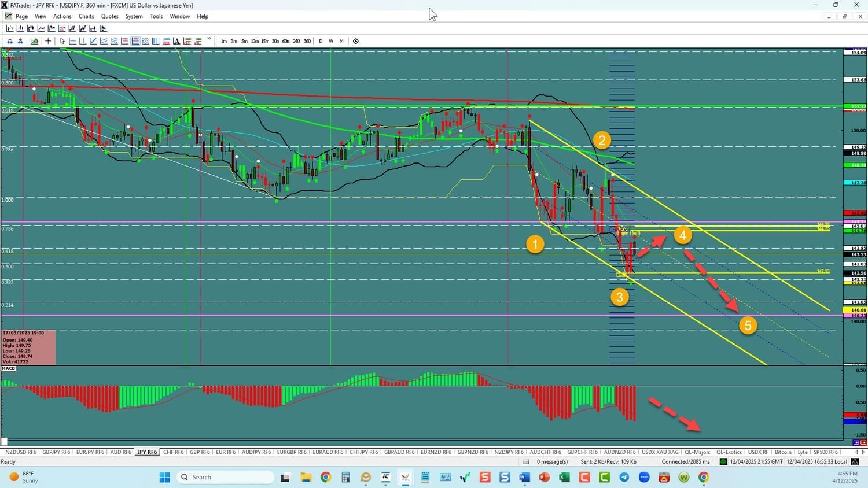Open the Quotes dropdown menu

point(109,16)
